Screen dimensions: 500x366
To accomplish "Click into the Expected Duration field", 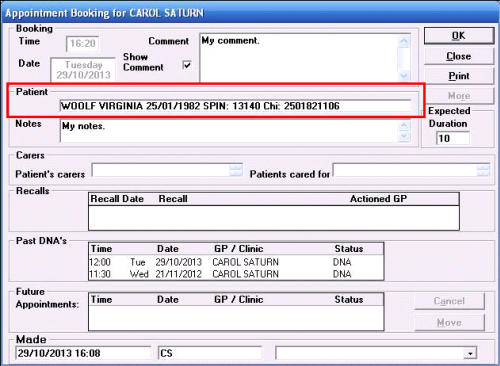I will coord(453,138).
